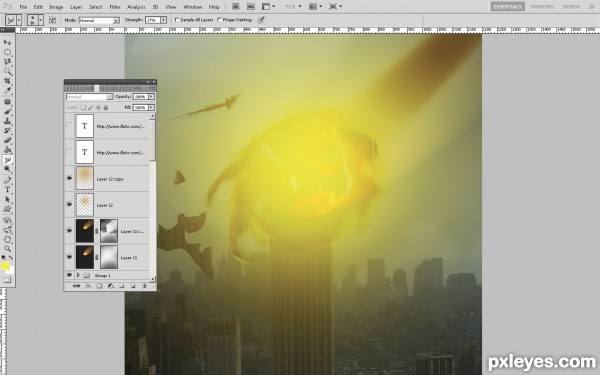The height and width of the screenshot is (375, 600).
Task: Select the Pen tool
Action: click(7, 180)
